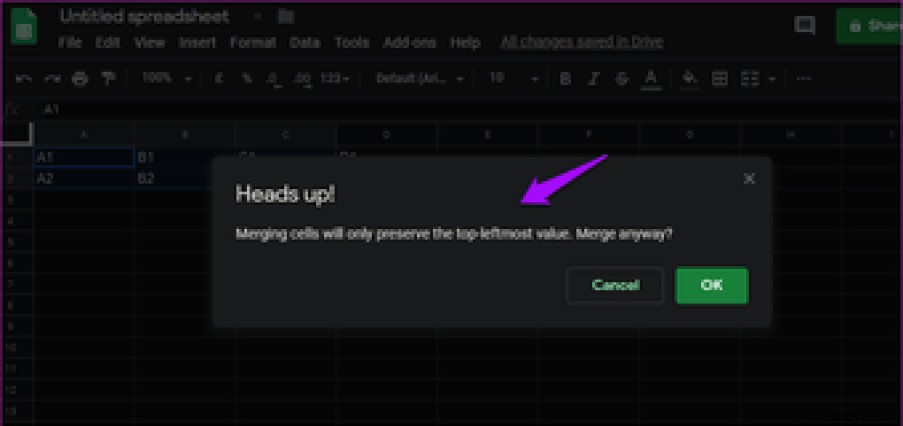Viewport: 903px width, 426px height.
Task: Star the spreadsheet
Action: 256,17
